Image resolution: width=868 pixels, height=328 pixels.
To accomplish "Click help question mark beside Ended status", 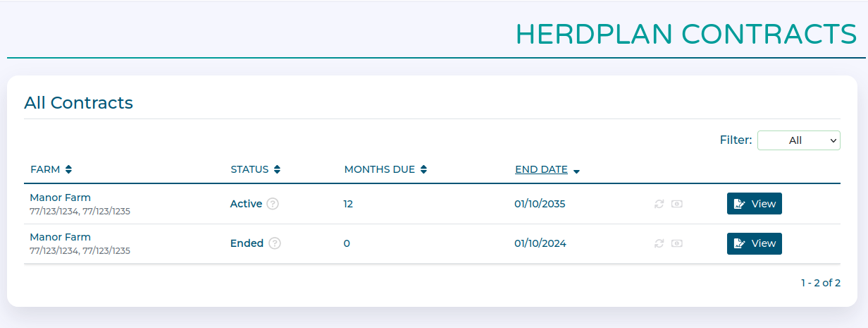I will (x=275, y=243).
